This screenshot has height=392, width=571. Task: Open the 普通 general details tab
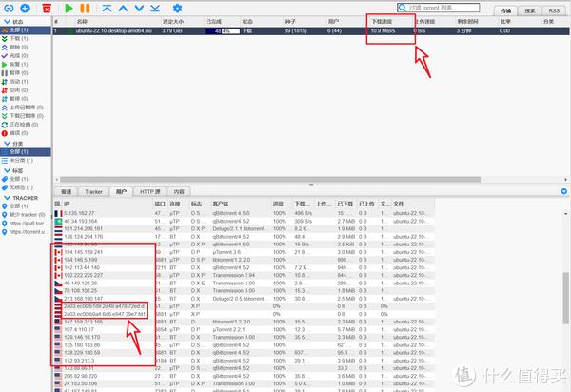67,192
